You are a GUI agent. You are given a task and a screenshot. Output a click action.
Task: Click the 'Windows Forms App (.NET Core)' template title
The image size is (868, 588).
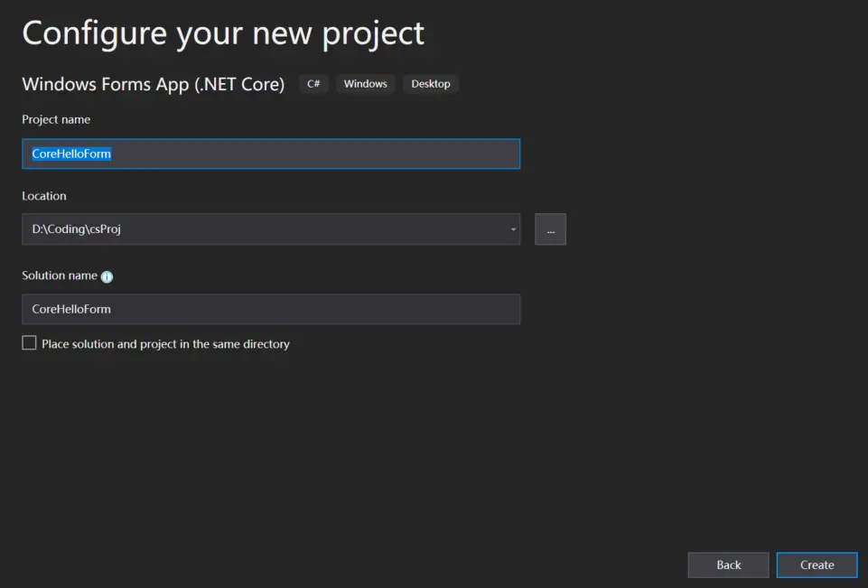point(154,84)
